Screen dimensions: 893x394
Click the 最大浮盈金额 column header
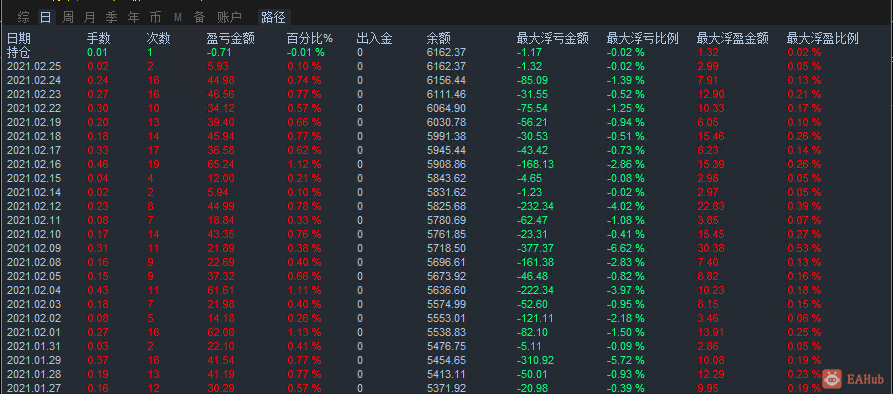(732, 39)
